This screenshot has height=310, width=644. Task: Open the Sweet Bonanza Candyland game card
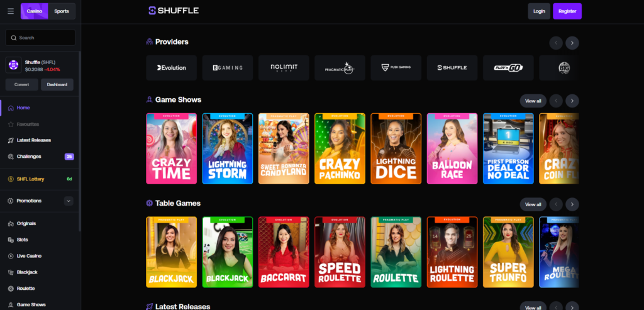point(284,148)
